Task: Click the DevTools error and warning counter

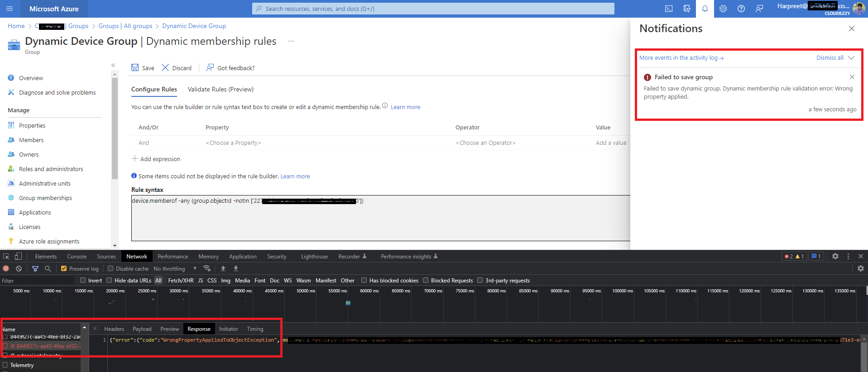Action: 794,256
